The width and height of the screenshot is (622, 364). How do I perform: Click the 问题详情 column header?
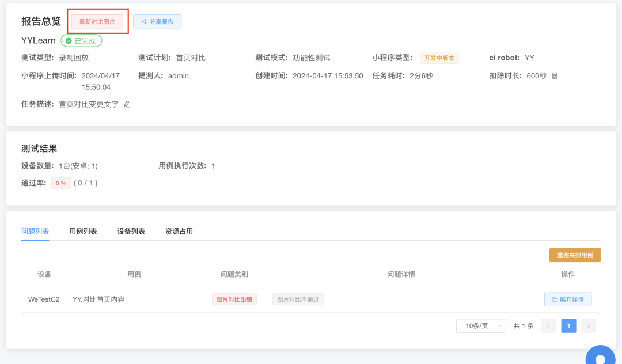coord(401,274)
